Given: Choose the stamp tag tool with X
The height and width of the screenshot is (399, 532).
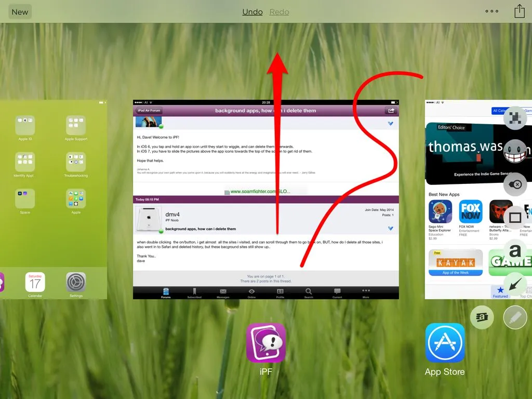Looking at the screenshot, I should point(515,184).
